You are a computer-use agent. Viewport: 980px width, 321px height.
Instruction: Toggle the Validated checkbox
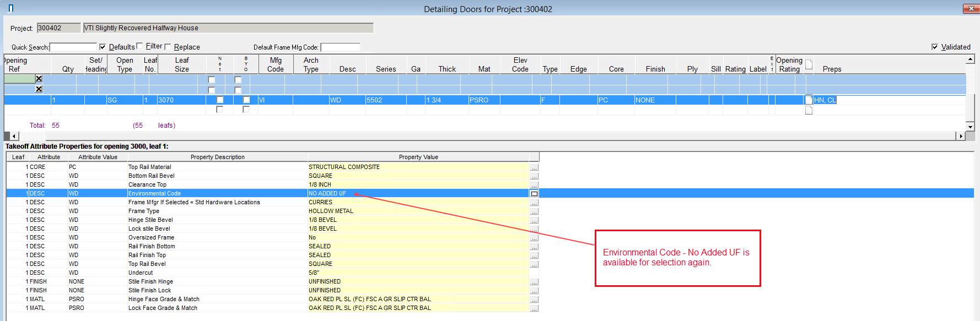(x=935, y=47)
